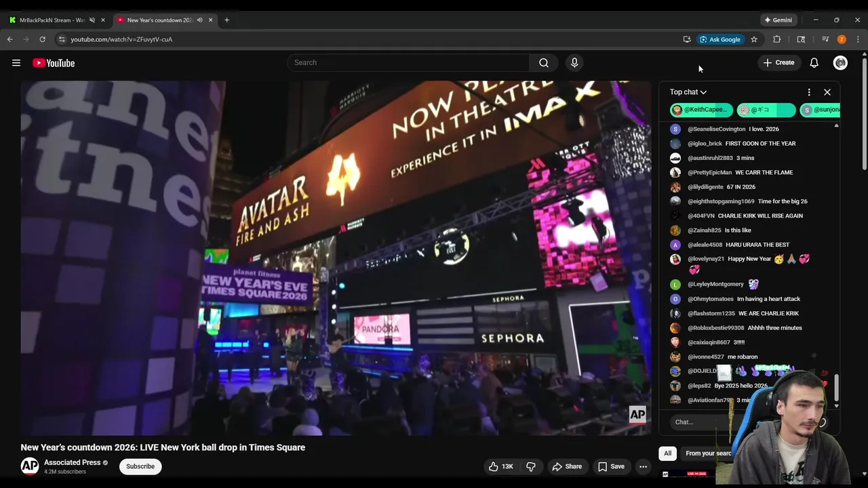Start voice search with microphone icon

tap(574, 63)
